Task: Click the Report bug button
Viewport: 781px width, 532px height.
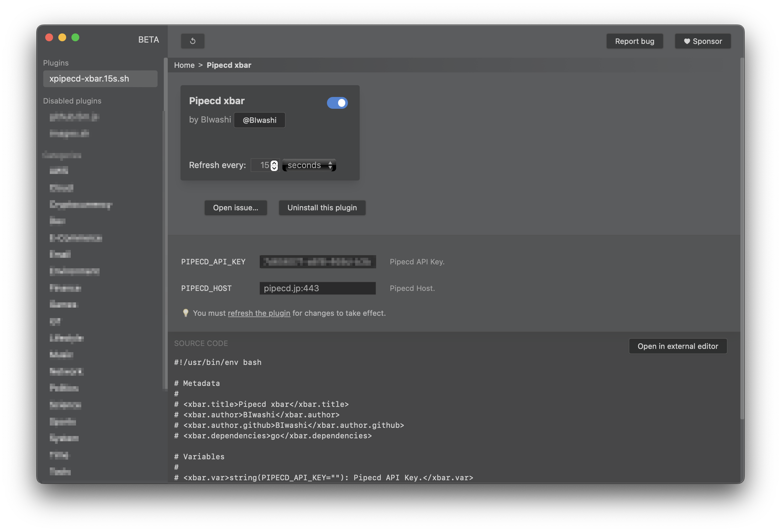Action: [x=635, y=41]
